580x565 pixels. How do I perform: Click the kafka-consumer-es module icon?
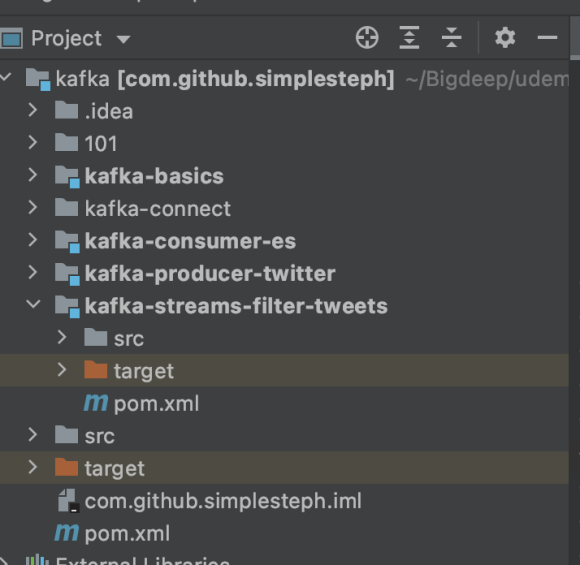67,242
